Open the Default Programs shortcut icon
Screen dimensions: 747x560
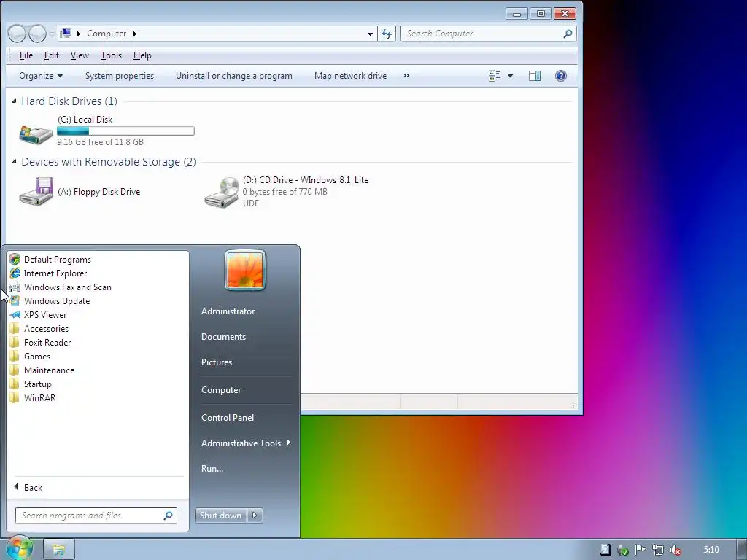point(15,259)
